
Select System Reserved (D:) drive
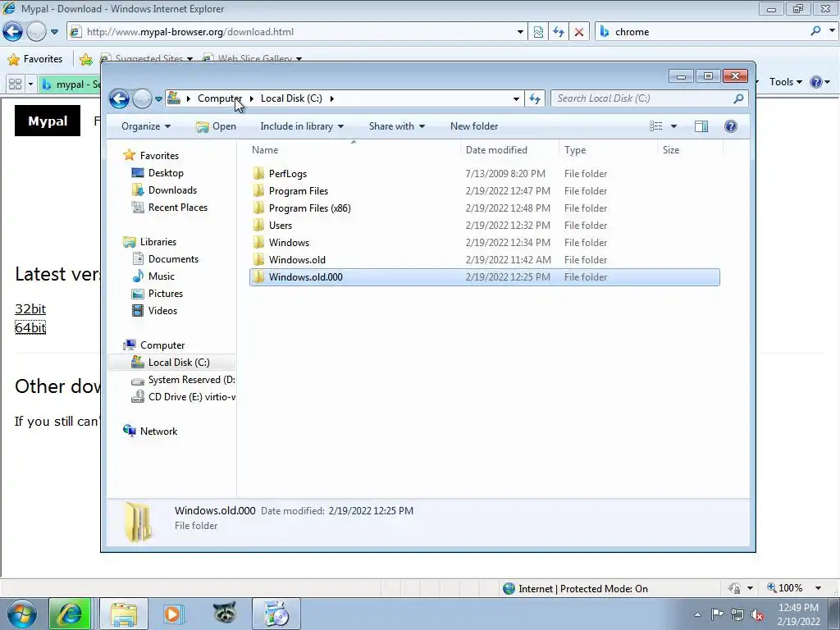point(183,380)
